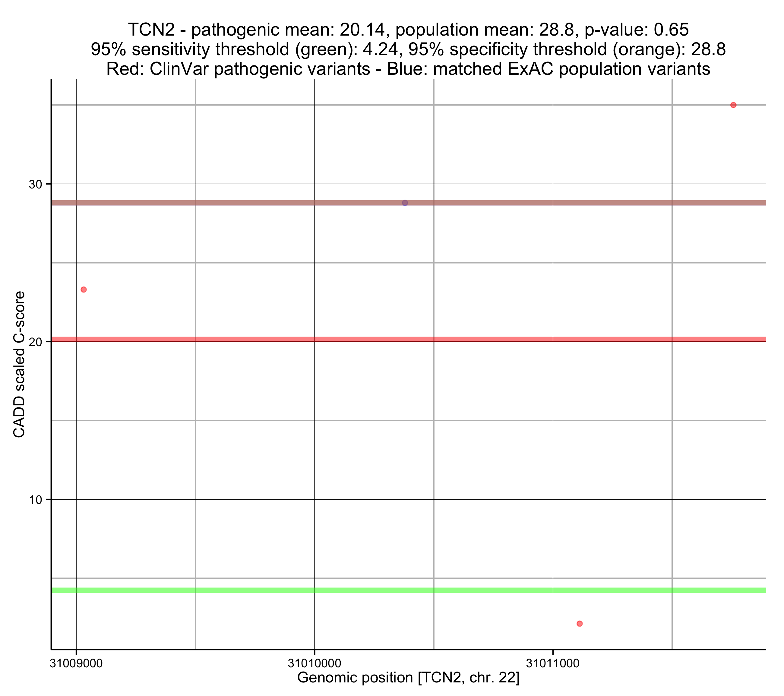Click the CADD scaled C-score axis title

click(19, 365)
